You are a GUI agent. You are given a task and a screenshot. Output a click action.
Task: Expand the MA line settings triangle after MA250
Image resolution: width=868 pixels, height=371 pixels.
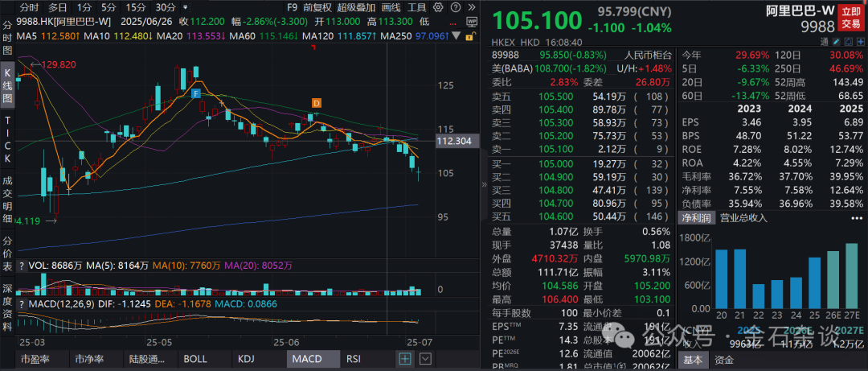[x=457, y=35]
